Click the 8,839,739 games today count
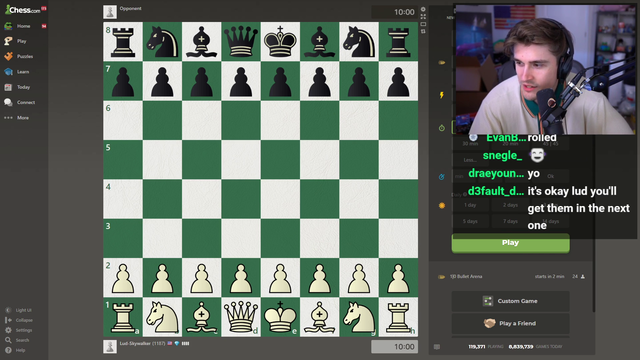The image size is (640, 360). click(x=521, y=347)
